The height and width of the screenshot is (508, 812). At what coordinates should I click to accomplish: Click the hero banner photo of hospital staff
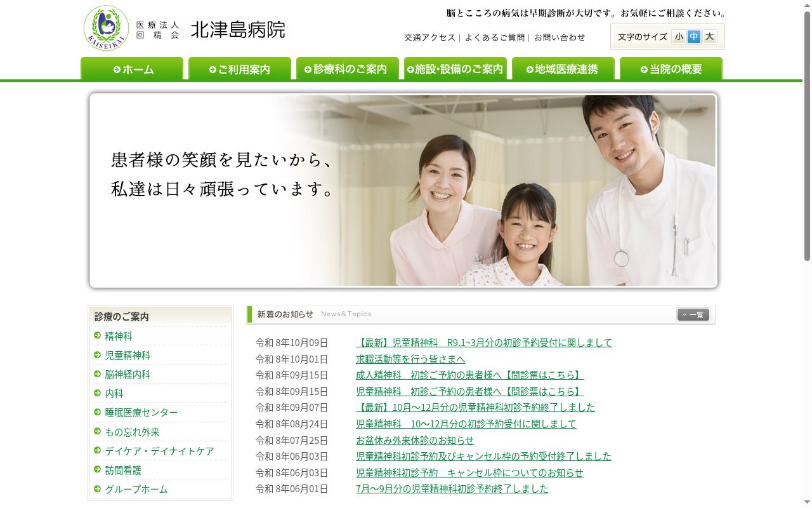click(403, 190)
